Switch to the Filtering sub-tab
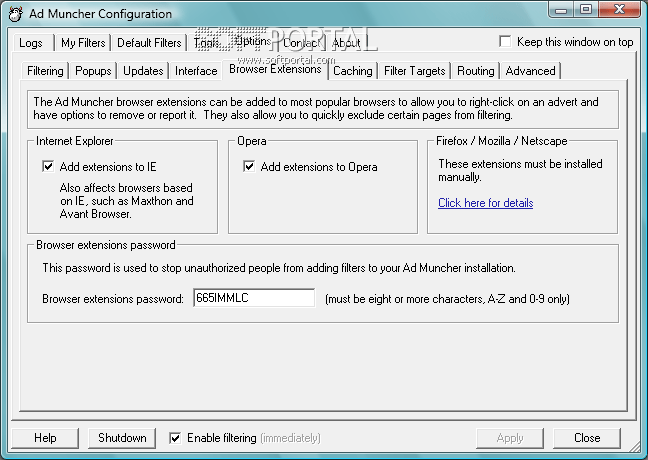Screen dimensions: 648x460 point(45,71)
